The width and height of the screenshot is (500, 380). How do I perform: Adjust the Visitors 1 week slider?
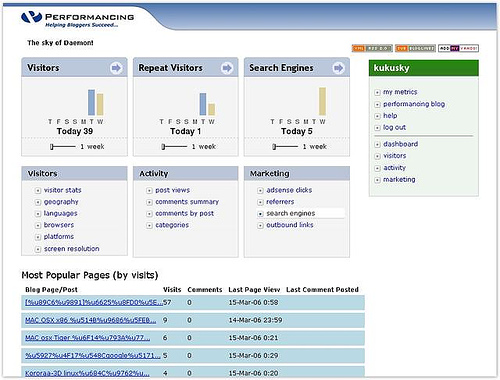[x=63, y=147]
